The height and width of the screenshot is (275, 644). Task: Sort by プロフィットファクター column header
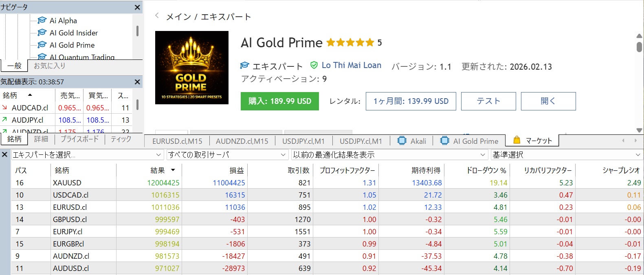coord(346,170)
